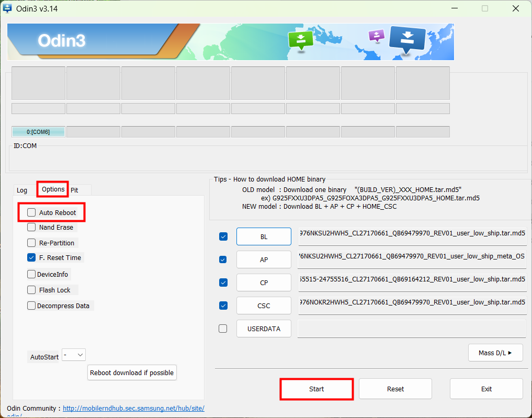Click the empty USERDATA path field
532x418 pixels.
(412, 329)
